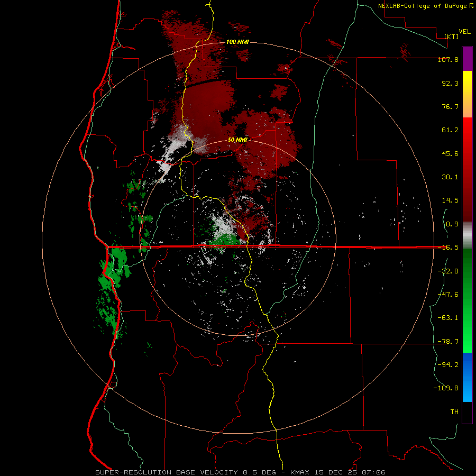This screenshot has width=476, height=476.
Task: Click the 107.8 scale value
Action: pyautogui.click(x=448, y=59)
